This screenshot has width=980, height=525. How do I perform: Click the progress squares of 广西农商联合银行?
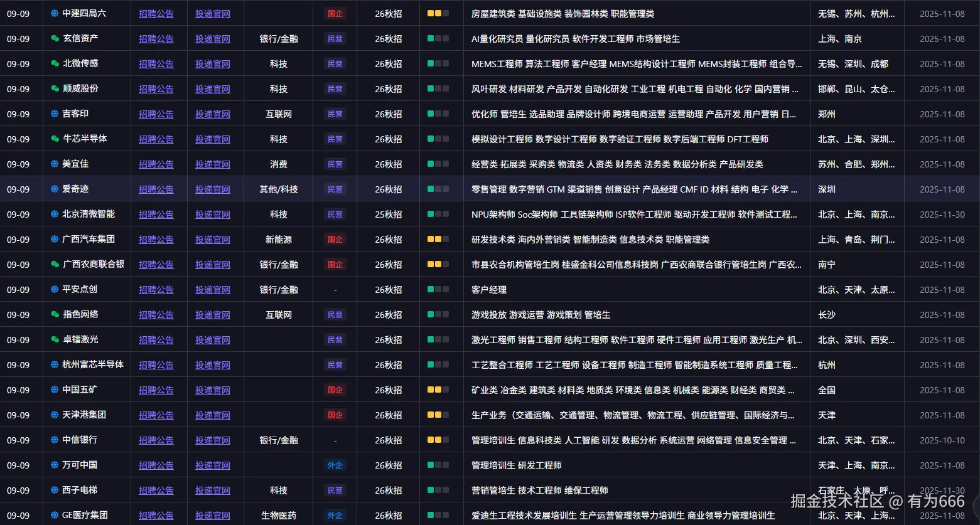(437, 264)
